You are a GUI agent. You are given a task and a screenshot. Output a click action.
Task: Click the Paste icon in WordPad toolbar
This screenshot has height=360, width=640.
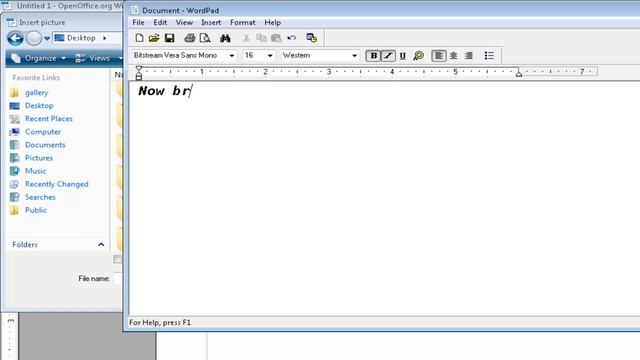pos(276,38)
